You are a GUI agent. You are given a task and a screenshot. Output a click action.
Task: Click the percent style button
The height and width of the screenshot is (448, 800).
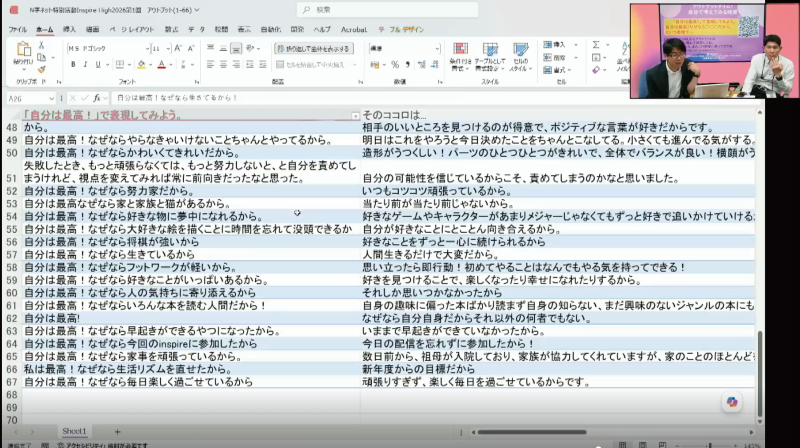[395, 65]
